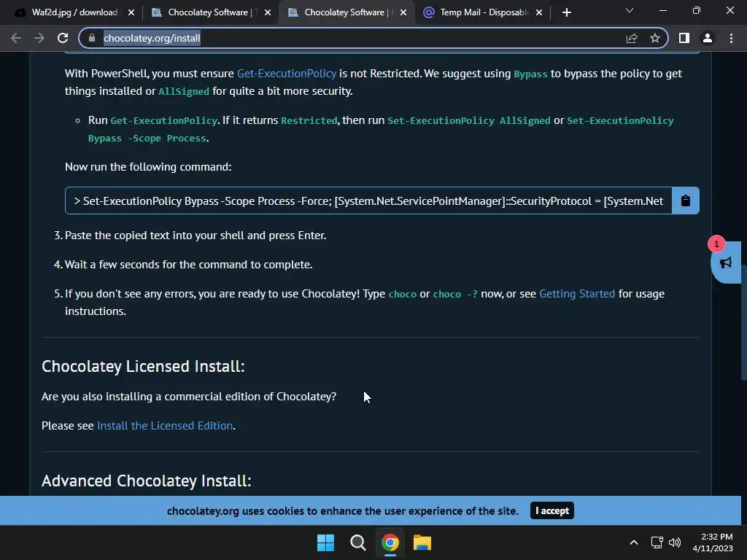747x560 pixels.
Task: Open Windows taskbar Search
Action: click(357, 542)
